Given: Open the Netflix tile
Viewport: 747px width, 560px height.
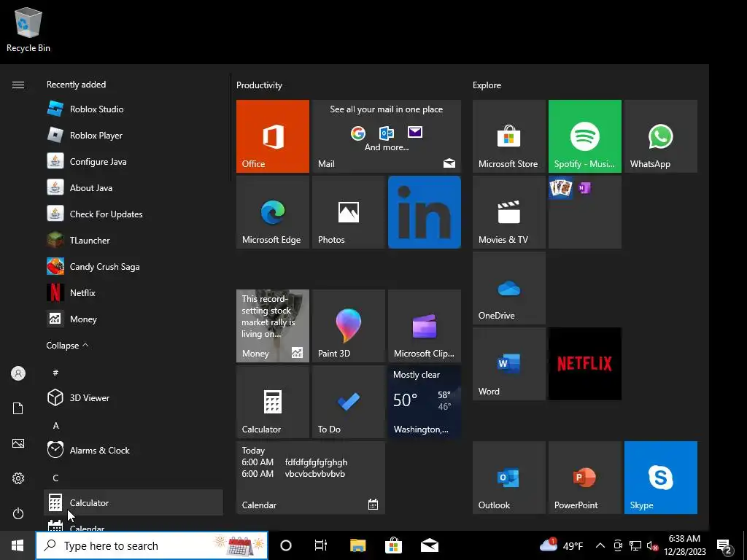Looking at the screenshot, I should [585, 363].
